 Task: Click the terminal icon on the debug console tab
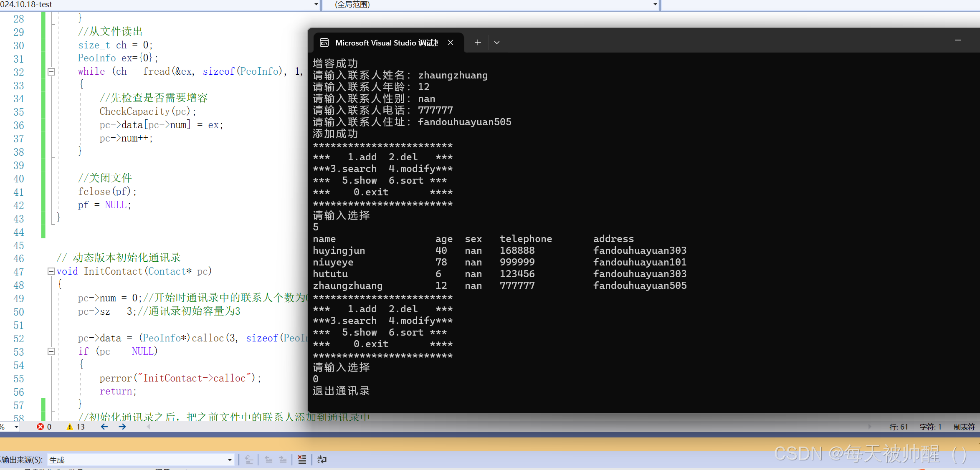coord(324,43)
